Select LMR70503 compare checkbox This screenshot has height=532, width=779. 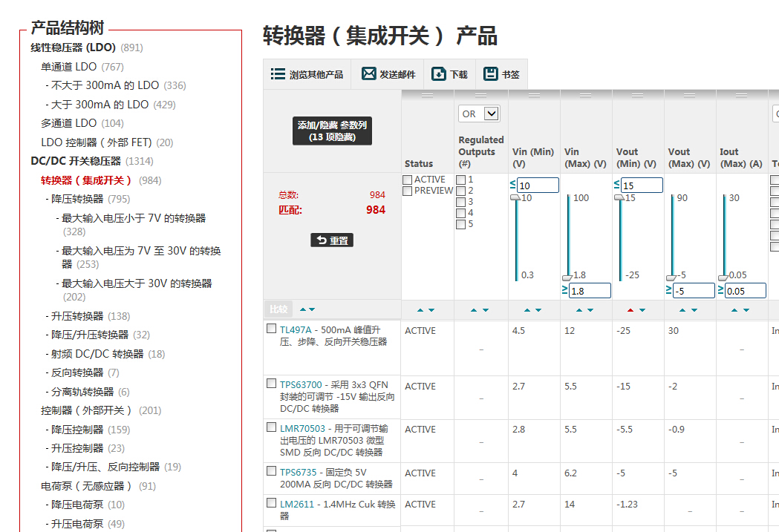271,427
